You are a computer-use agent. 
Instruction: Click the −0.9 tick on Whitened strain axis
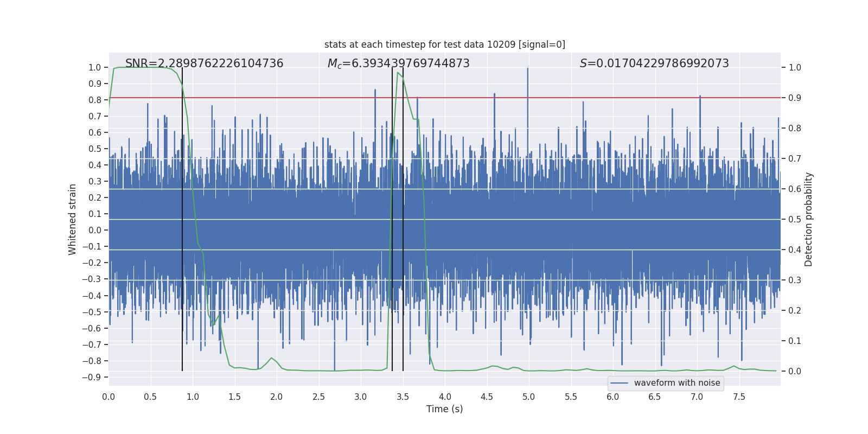(92, 377)
